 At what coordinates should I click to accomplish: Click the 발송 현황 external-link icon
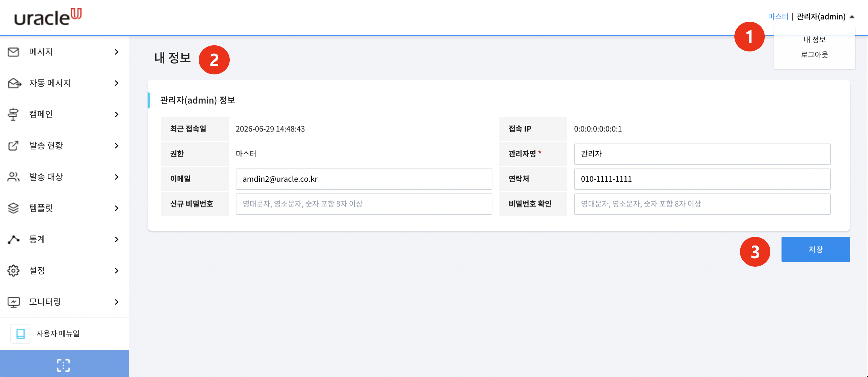pyautogui.click(x=13, y=145)
